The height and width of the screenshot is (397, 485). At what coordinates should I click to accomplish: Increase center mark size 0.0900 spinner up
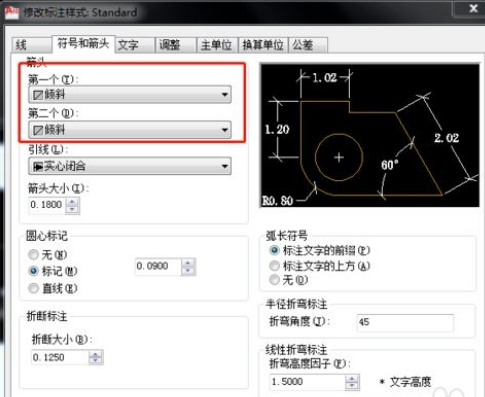pos(188,263)
